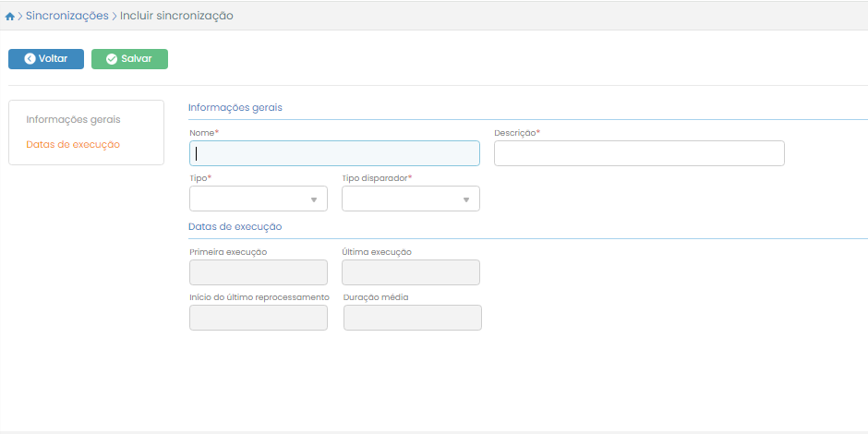The height and width of the screenshot is (434, 868).
Task: Click into the Descrição input box
Action: point(639,153)
